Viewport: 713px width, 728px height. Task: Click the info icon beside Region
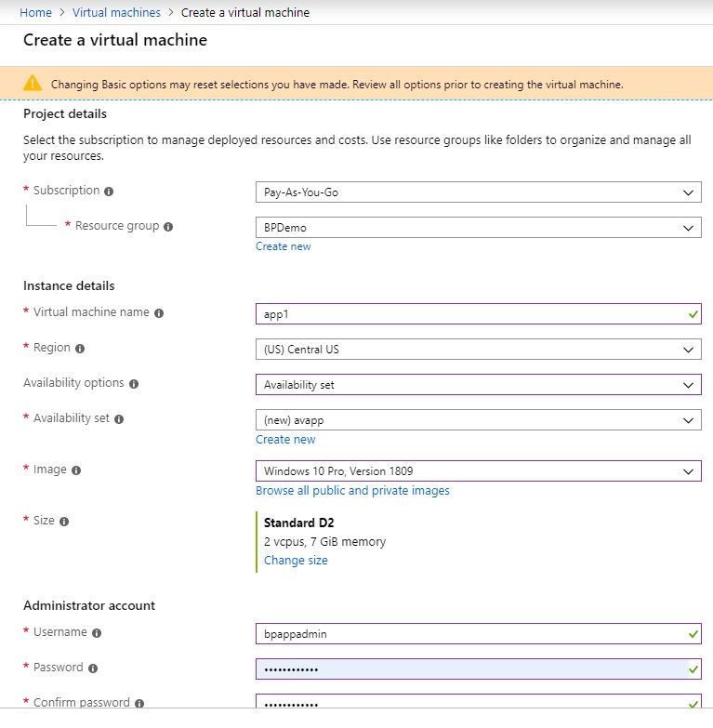click(80, 349)
